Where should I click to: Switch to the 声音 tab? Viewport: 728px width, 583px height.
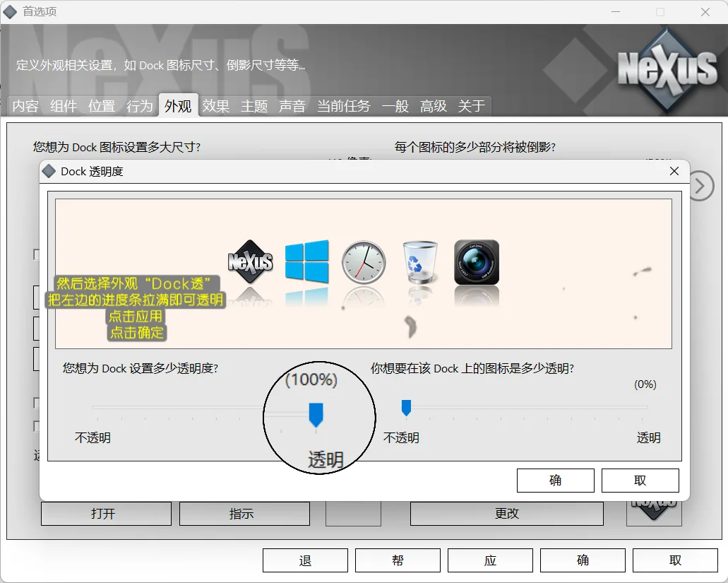click(x=292, y=106)
